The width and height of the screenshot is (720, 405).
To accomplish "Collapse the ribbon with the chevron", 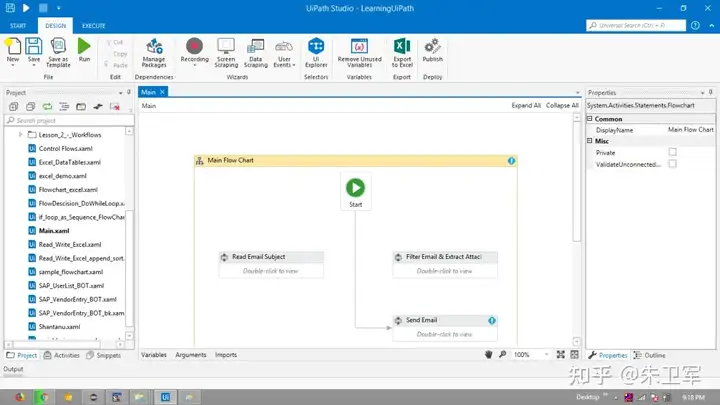I will (711, 26).
